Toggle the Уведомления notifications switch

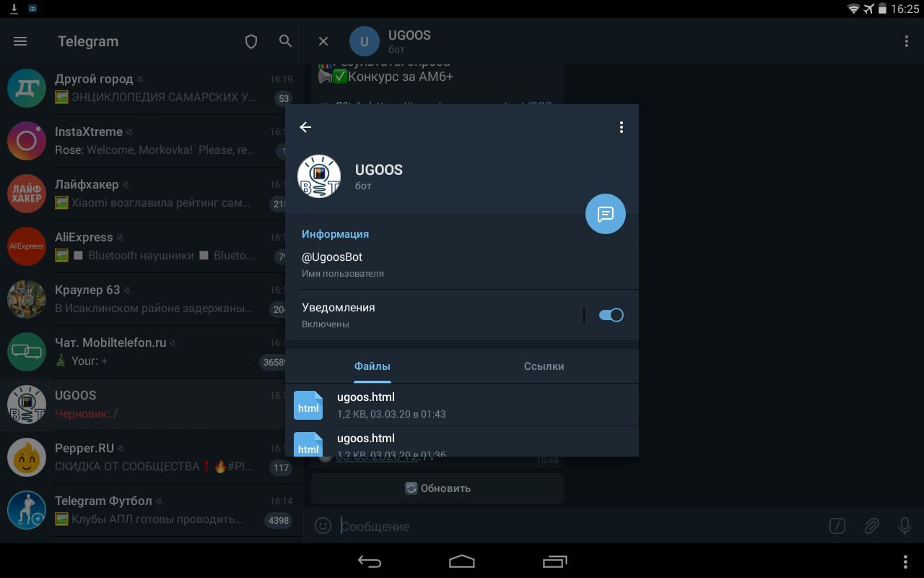tap(611, 315)
